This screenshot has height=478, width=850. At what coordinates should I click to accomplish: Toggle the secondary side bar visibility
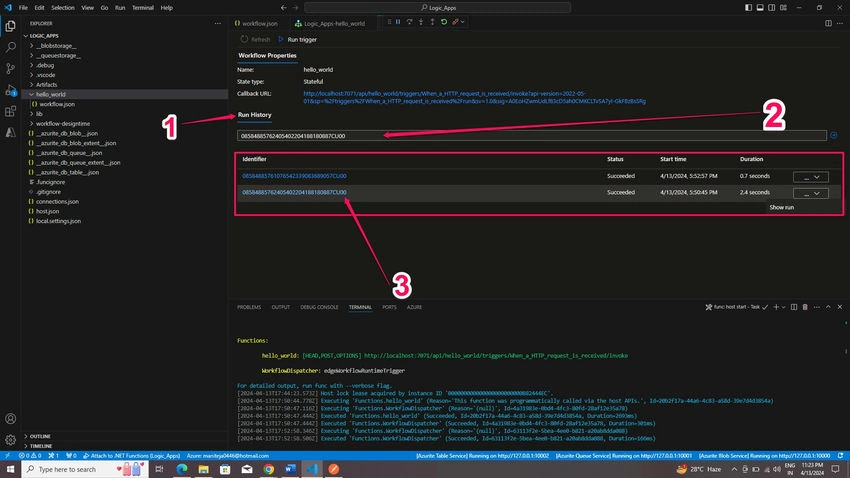pos(771,8)
